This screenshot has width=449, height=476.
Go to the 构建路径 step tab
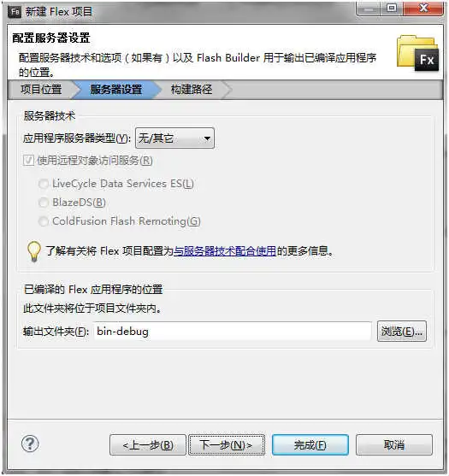pyautogui.click(x=192, y=90)
